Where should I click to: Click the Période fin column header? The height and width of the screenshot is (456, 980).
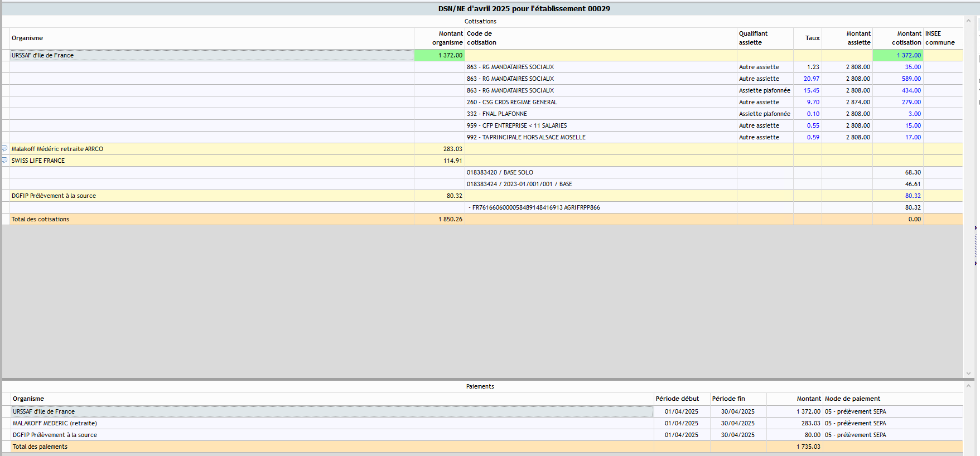pyautogui.click(x=738, y=399)
